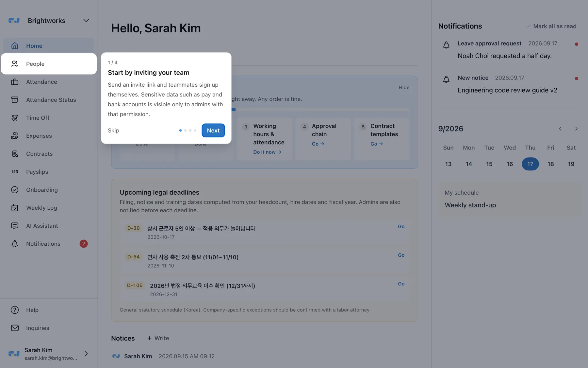Select date 18 in the calendar
The width and height of the screenshot is (588, 368).
point(550,164)
